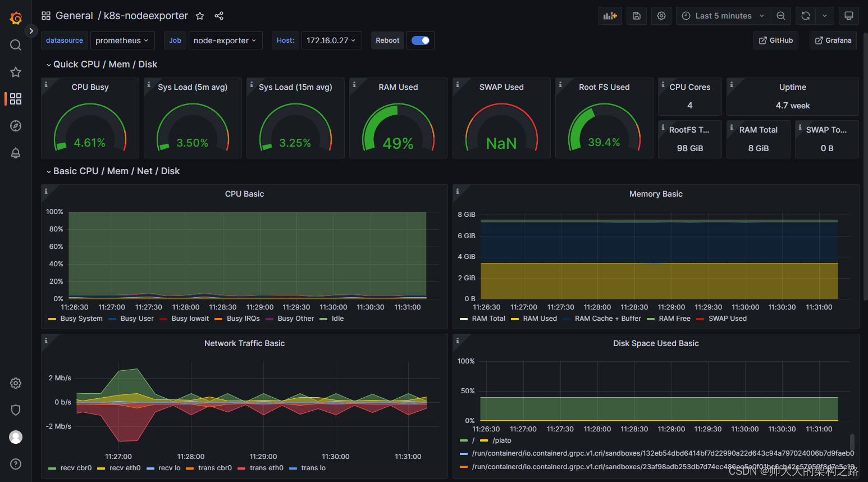Open Explore from the compass sidebar icon

pos(16,126)
